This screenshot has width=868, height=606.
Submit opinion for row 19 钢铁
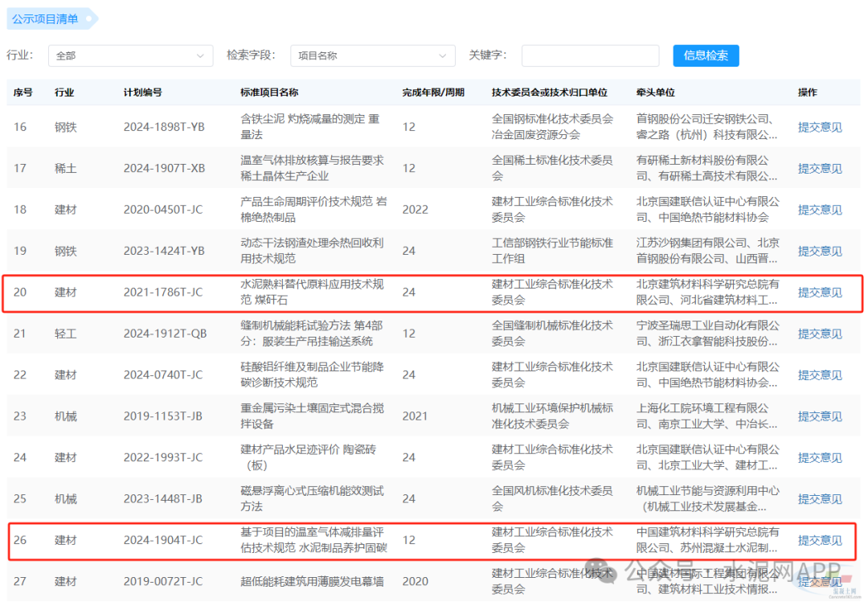pyautogui.click(x=820, y=252)
